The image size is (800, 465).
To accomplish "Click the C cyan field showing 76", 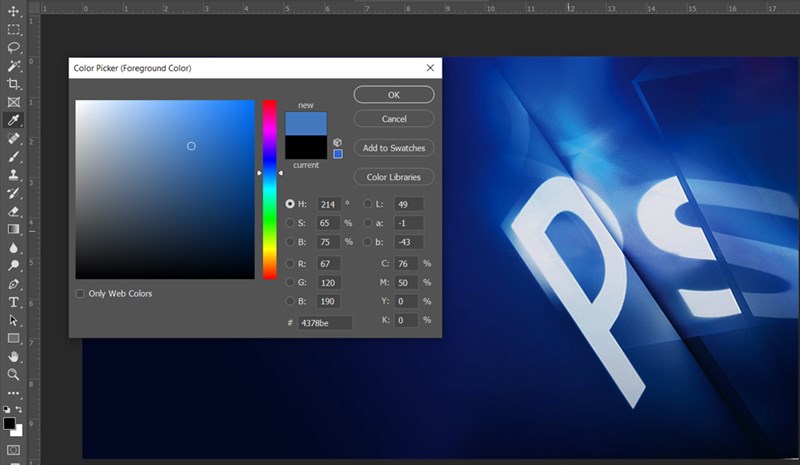I will (406, 264).
